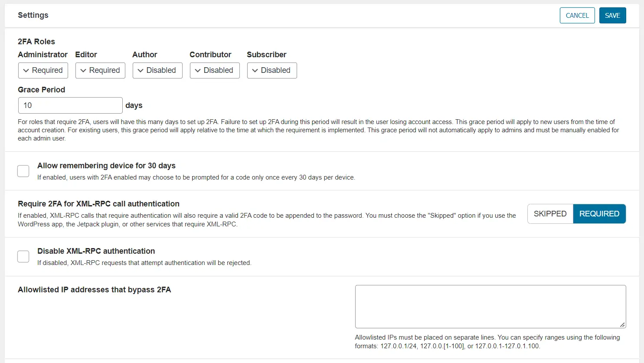Check the Disable XML-RPC authentication box
This screenshot has width=644, height=363.
(23, 256)
